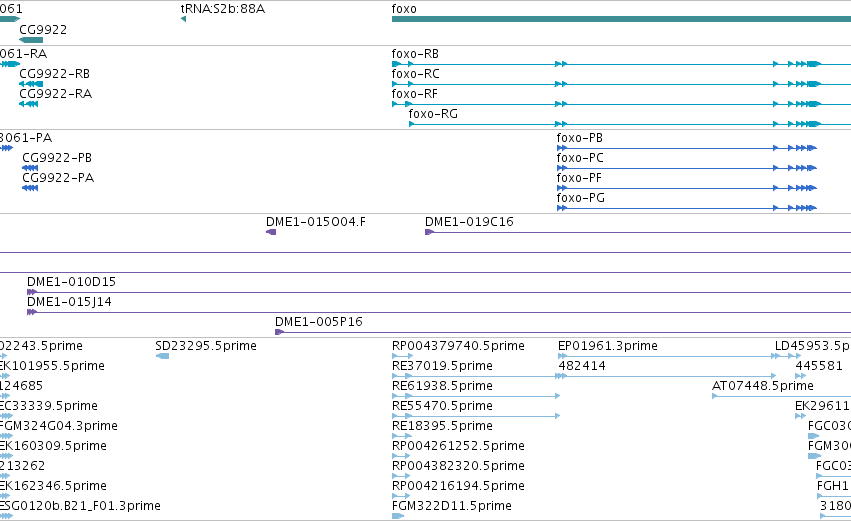851x521 pixels.
Task: Click the RE37019.5prime EST label
Action: click(442, 366)
